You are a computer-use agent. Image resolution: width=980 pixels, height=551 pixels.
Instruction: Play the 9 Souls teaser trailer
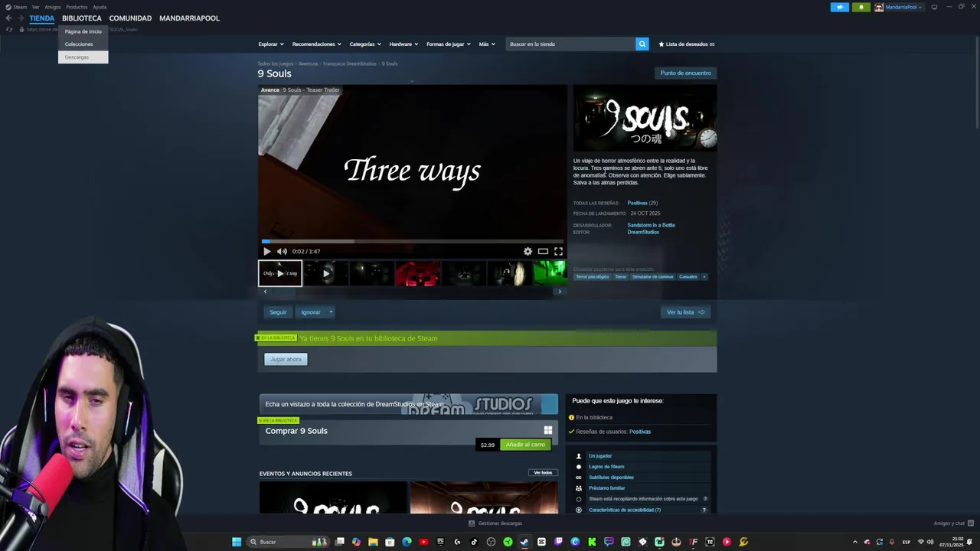pyautogui.click(x=266, y=251)
